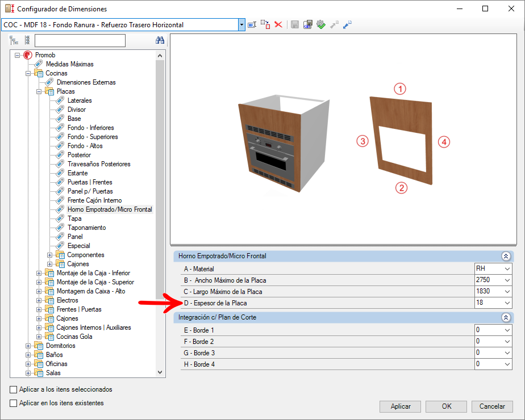Expand the Baños folder
525x420 pixels.
(28, 355)
